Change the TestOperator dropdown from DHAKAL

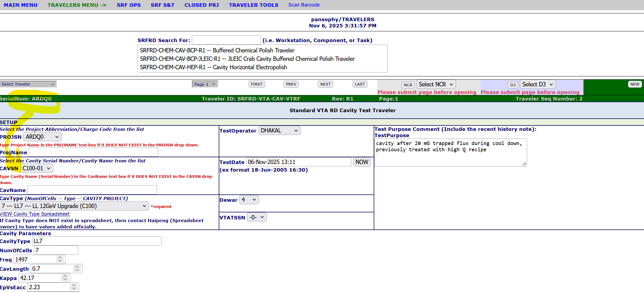pyautogui.click(x=279, y=131)
